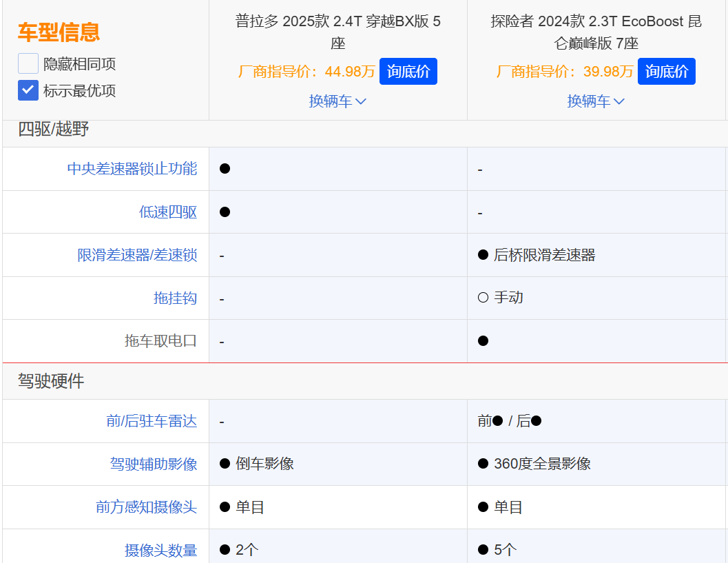Viewport: 728px width, 563px height.
Task: Click the 2个 camera count value
Action: pos(247,550)
